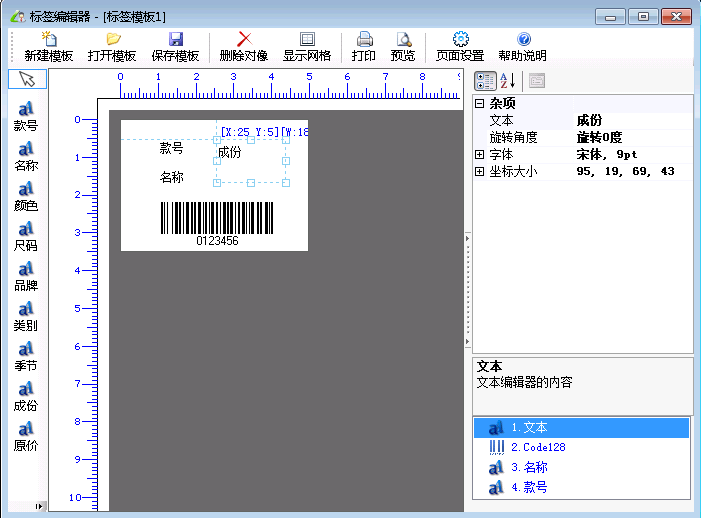The image size is (701, 518).
Task: Select 2.Code128 in the object list
Action: tap(538, 447)
